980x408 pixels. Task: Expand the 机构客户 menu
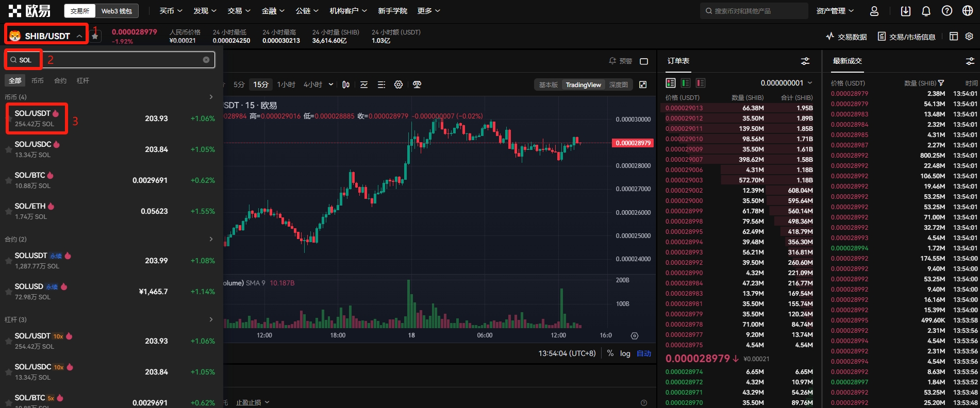pyautogui.click(x=348, y=11)
